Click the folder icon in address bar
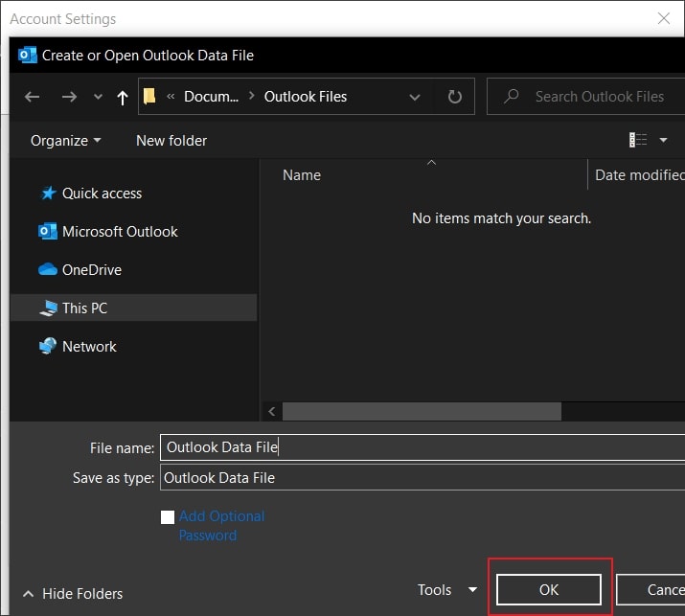Image resolution: width=685 pixels, height=616 pixels. [x=149, y=96]
